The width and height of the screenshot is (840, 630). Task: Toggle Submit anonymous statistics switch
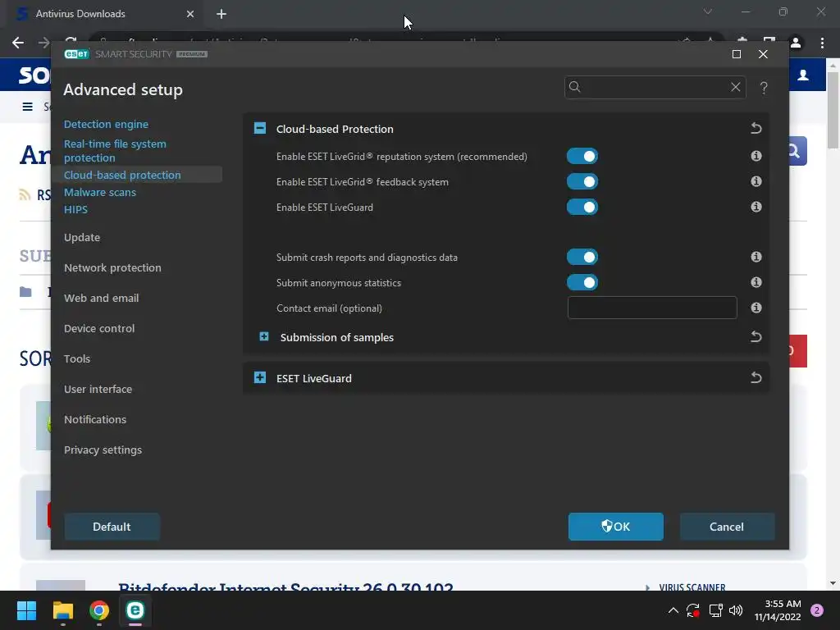582,282
